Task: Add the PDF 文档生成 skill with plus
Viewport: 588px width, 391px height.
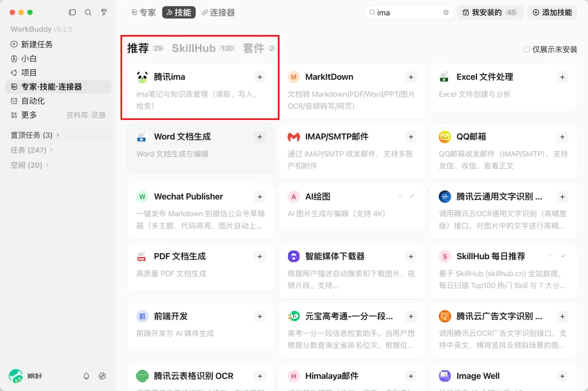Action: [x=260, y=256]
